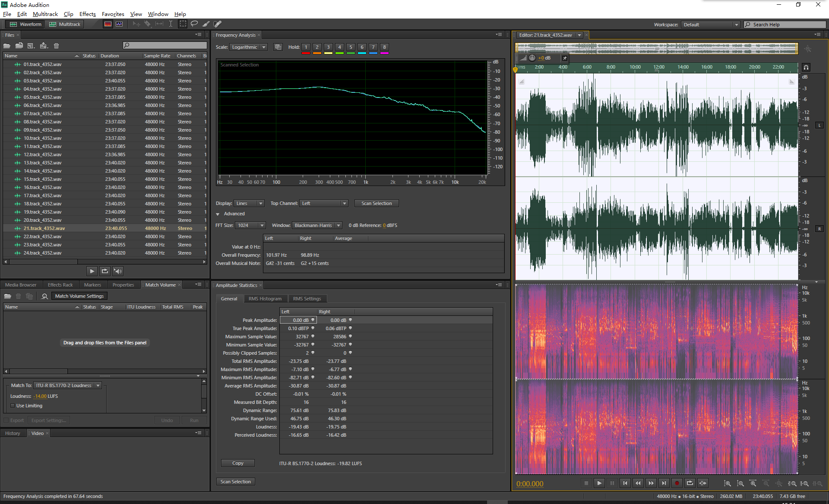Switch to the Markers tab
Screen dimensions: 829x504
pos(92,285)
